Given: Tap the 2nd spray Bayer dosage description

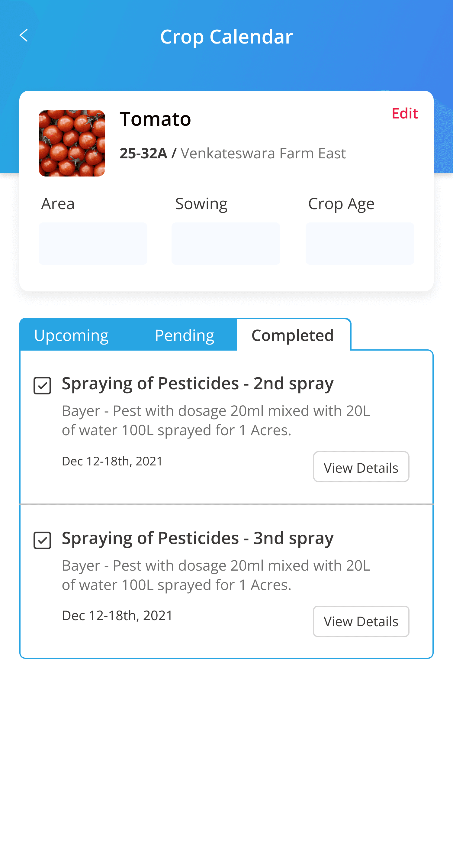Looking at the screenshot, I should pyautogui.click(x=216, y=420).
